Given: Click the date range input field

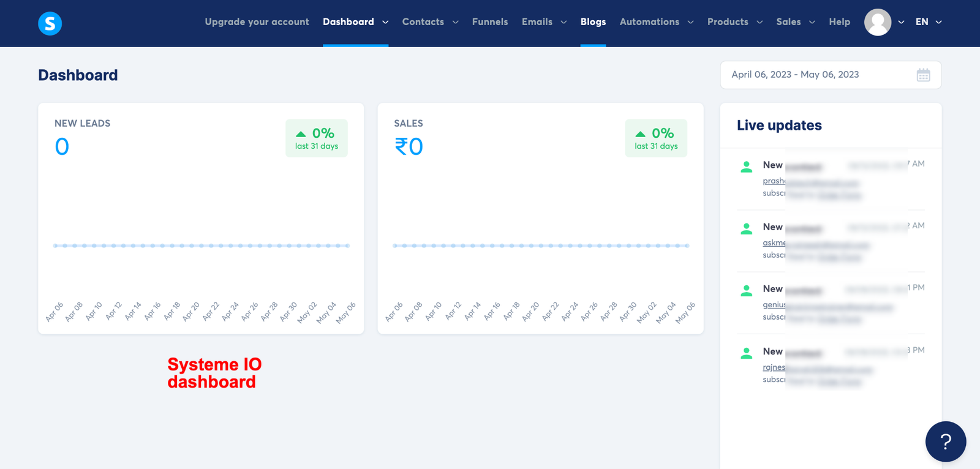Looking at the screenshot, I should (831, 75).
